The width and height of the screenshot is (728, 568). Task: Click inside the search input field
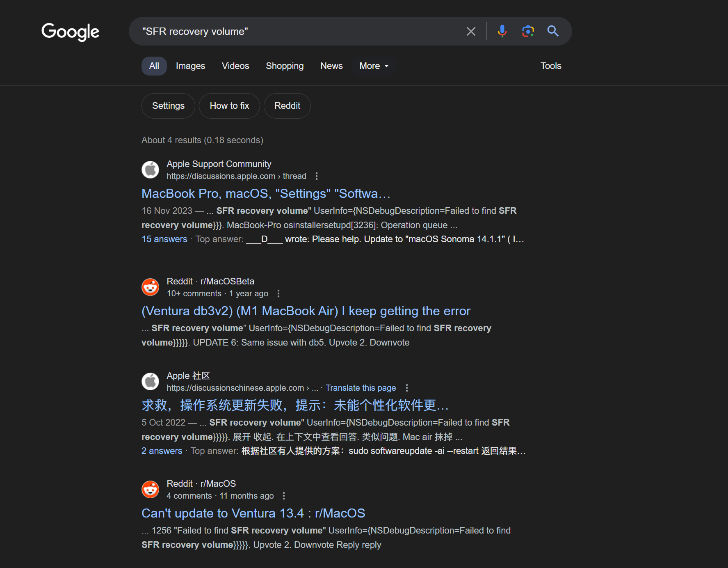287,31
